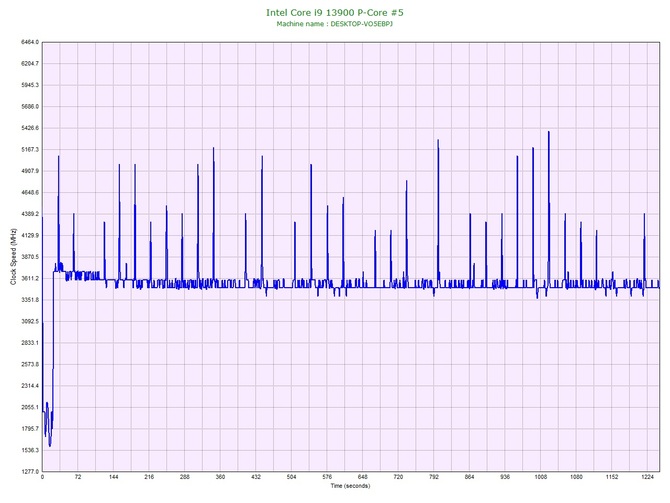Click the "Time (seconds)" axis label
This screenshot has height=503, width=670.
pos(350,486)
